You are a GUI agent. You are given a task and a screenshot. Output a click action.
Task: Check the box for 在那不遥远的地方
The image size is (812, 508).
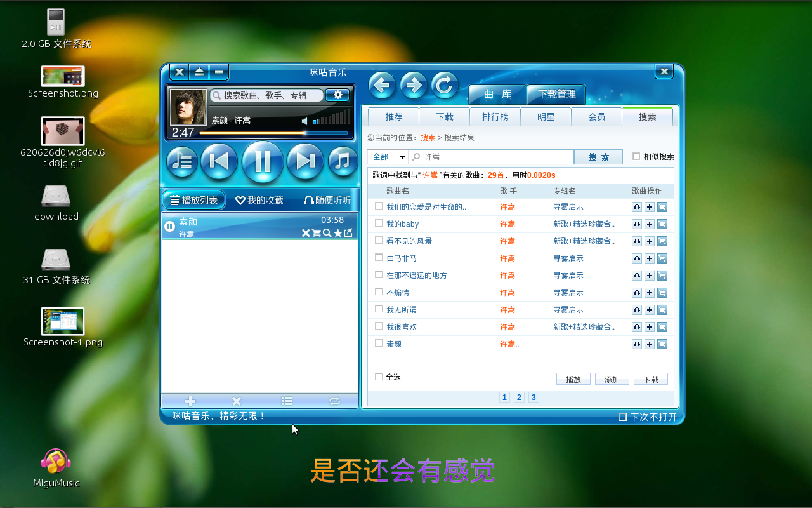pyautogui.click(x=379, y=274)
